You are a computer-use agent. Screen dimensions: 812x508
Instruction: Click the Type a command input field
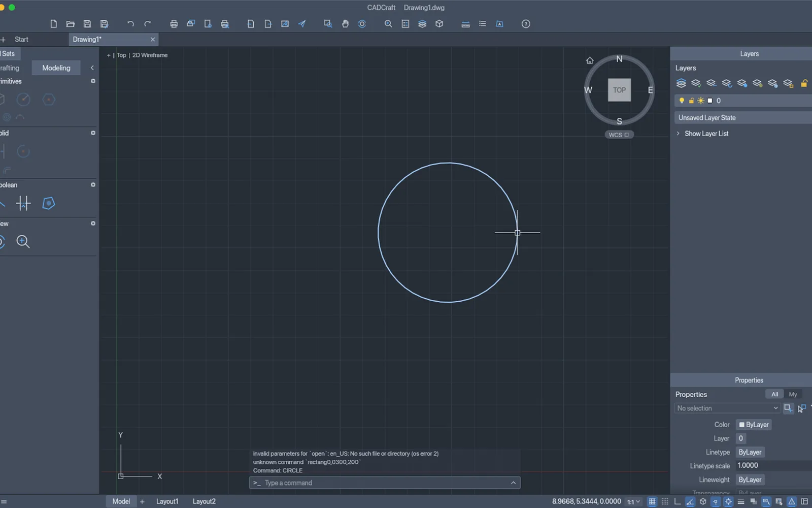click(385, 483)
